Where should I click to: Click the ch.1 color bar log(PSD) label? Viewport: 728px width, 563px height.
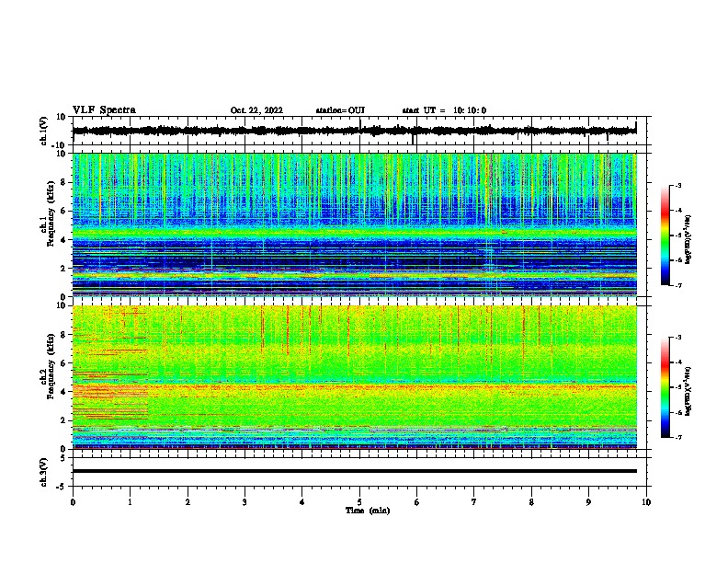click(688, 239)
